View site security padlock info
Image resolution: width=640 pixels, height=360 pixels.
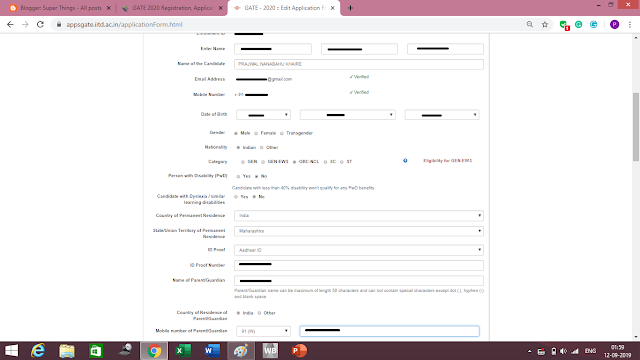59,24
